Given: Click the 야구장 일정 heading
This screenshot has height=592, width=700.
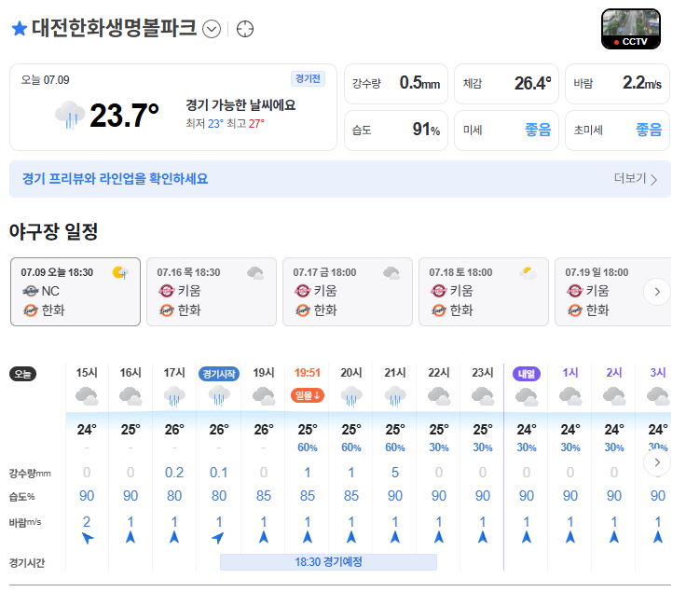Looking at the screenshot, I should [53, 231].
